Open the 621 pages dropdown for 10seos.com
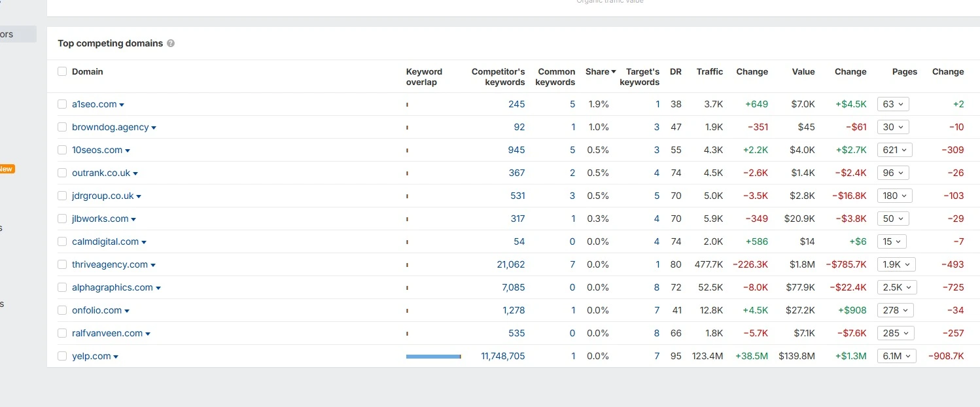Screen dimensions: 980x407 pos(894,150)
